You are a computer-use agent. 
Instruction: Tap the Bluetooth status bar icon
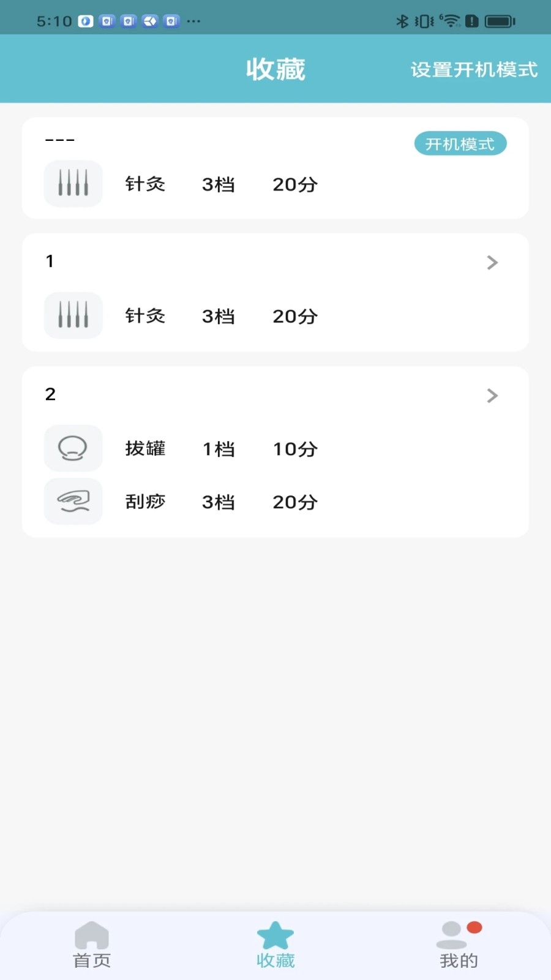click(x=402, y=21)
